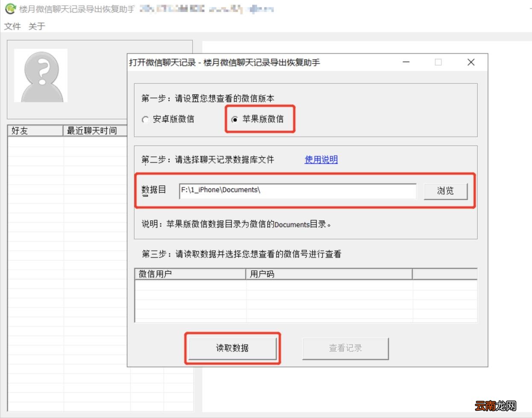Select the 安卓版微信 radio option
Viewport: 532px width, 418px height.
pos(168,119)
